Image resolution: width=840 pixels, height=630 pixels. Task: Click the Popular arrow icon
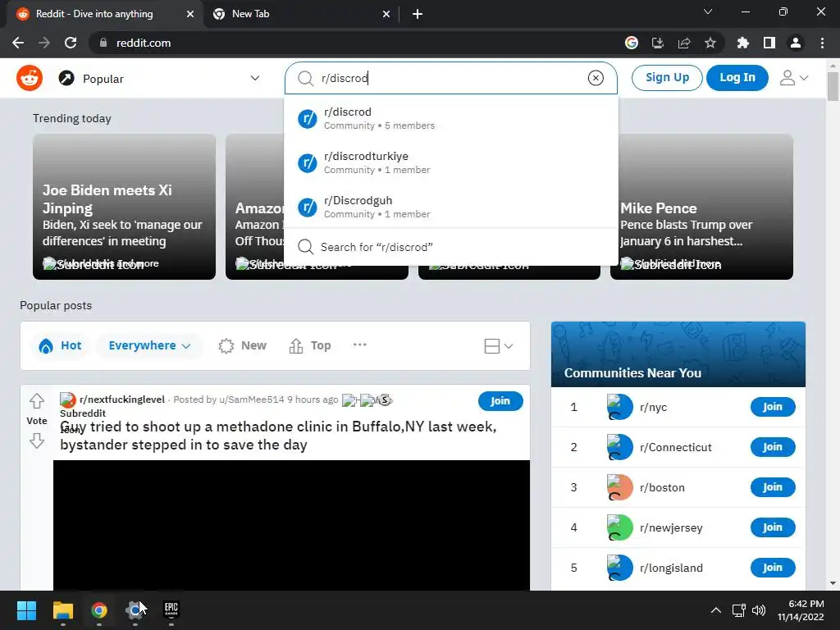tap(66, 78)
